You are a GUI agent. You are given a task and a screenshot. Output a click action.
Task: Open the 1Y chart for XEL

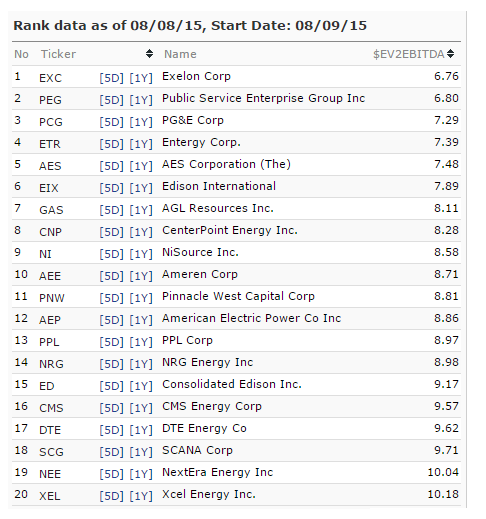[141, 496]
